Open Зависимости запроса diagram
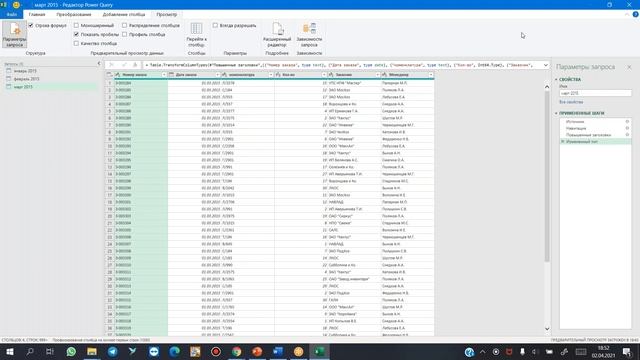The image size is (640, 360). [309, 35]
